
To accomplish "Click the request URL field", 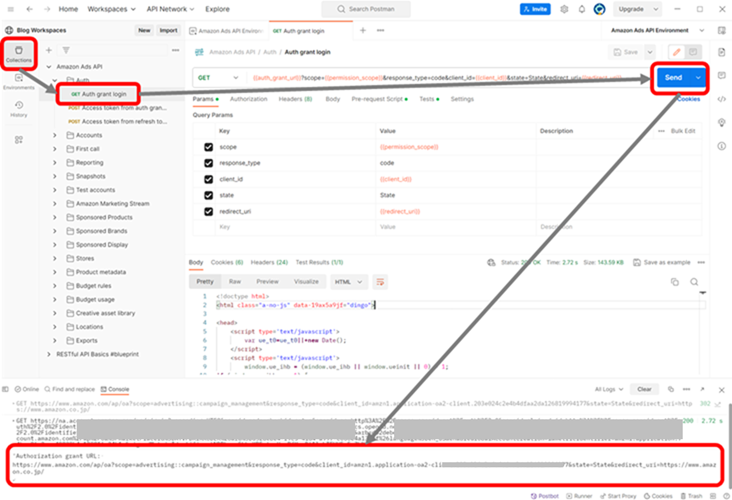I will 446,78.
